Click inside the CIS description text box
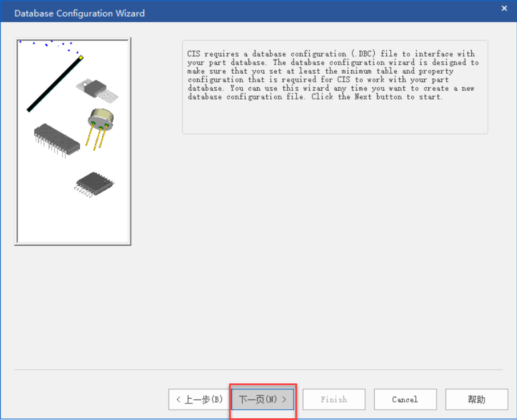Screen dimensions: 517x420 (334, 117)
